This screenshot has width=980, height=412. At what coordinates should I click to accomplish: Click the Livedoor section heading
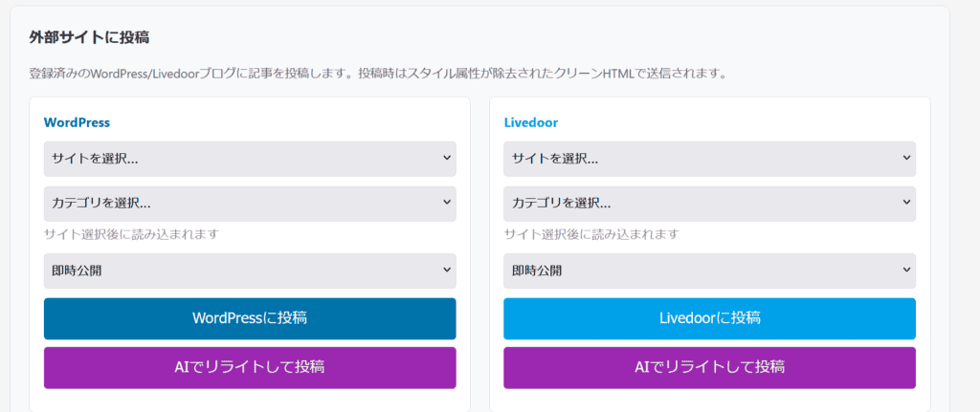click(531, 122)
